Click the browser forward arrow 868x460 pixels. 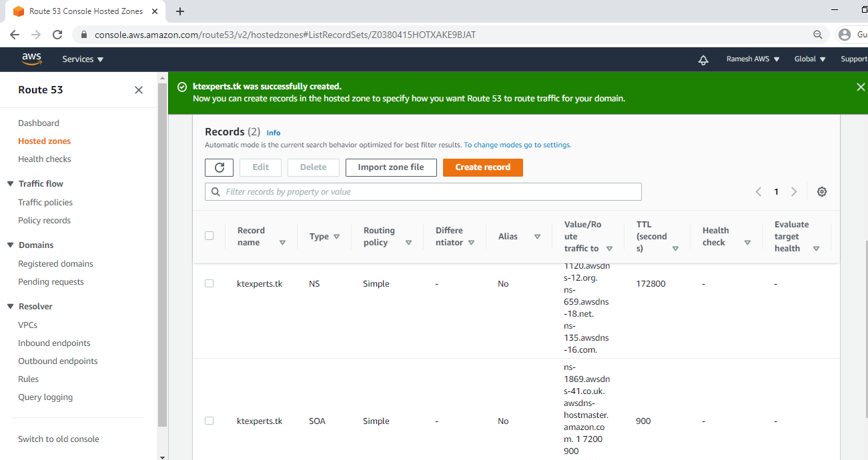pyautogui.click(x=36, y=35)
